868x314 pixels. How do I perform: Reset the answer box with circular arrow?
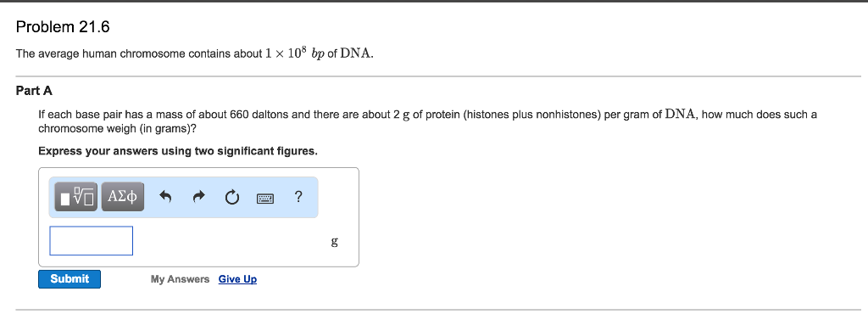tap(232, 197)
